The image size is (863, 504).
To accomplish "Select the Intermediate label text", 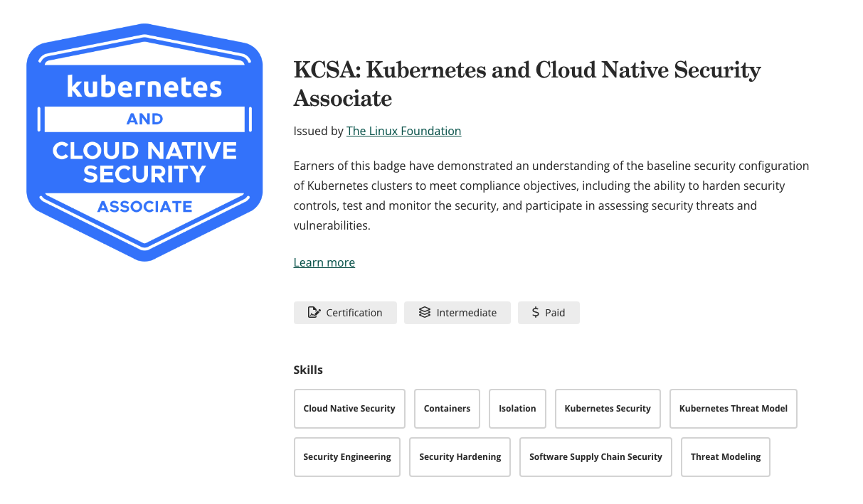I will coord(467,313).
